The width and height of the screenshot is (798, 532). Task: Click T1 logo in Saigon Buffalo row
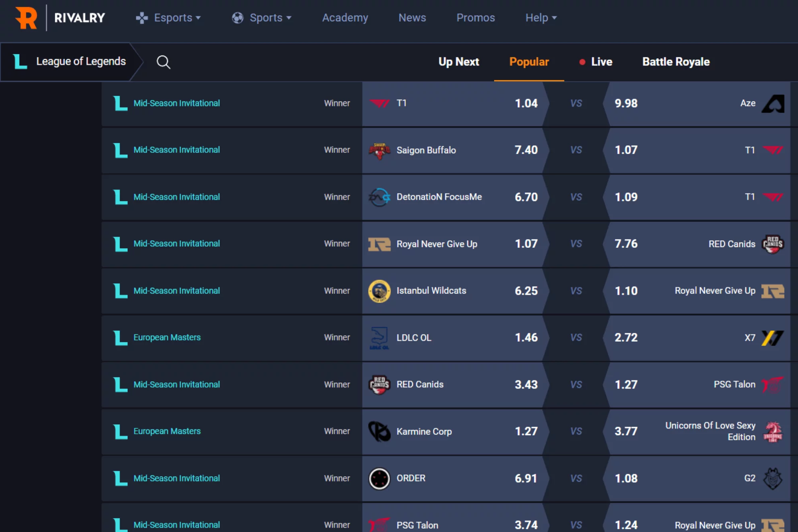point(773,150)
